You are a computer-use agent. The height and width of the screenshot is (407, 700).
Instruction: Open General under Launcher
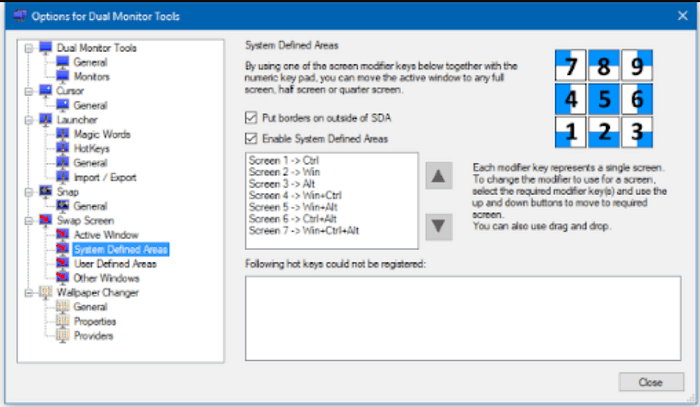90,163
